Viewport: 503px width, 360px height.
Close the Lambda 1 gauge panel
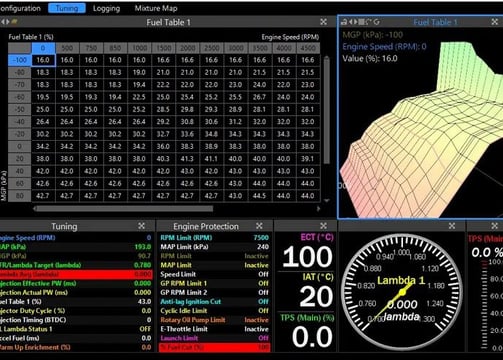(x=452, y=226)
